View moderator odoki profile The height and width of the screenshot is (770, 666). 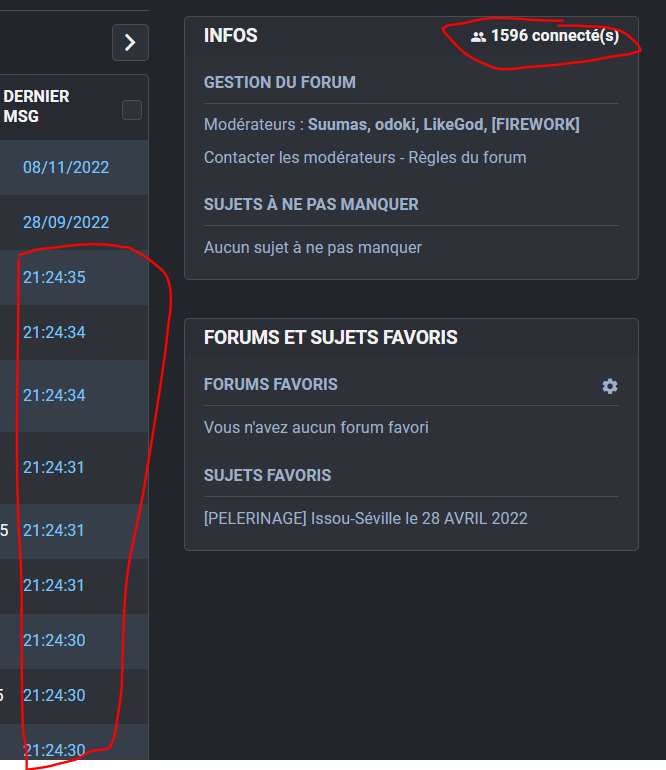tap(394, 124)
